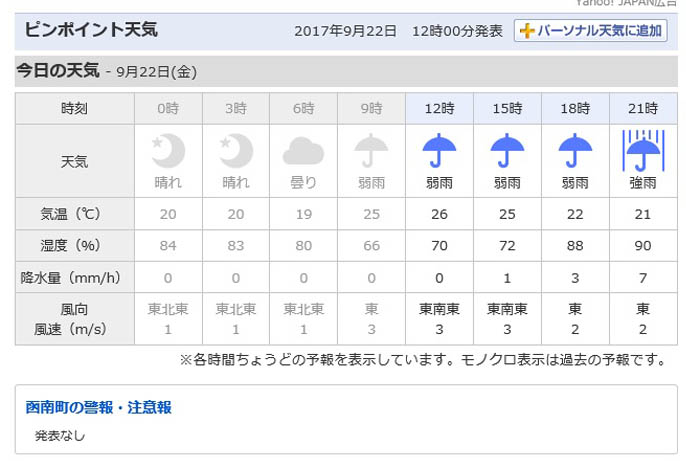Click the 時刻 row label cell

[75, 108]
